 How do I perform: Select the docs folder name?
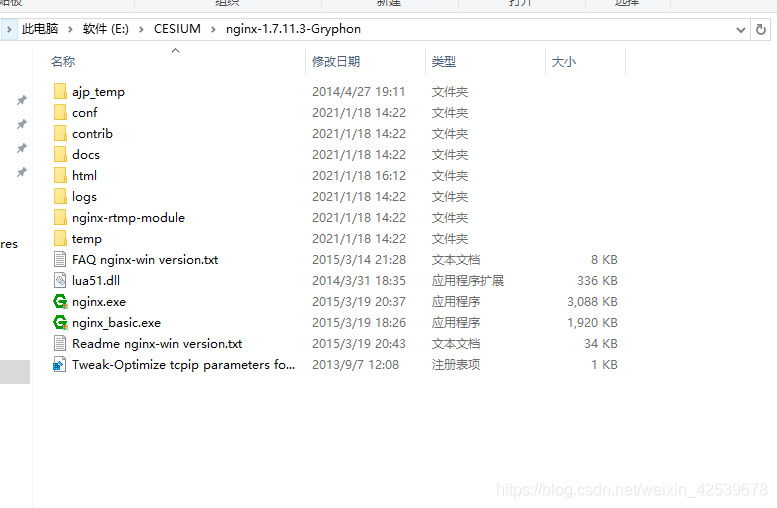pos(86,155)
